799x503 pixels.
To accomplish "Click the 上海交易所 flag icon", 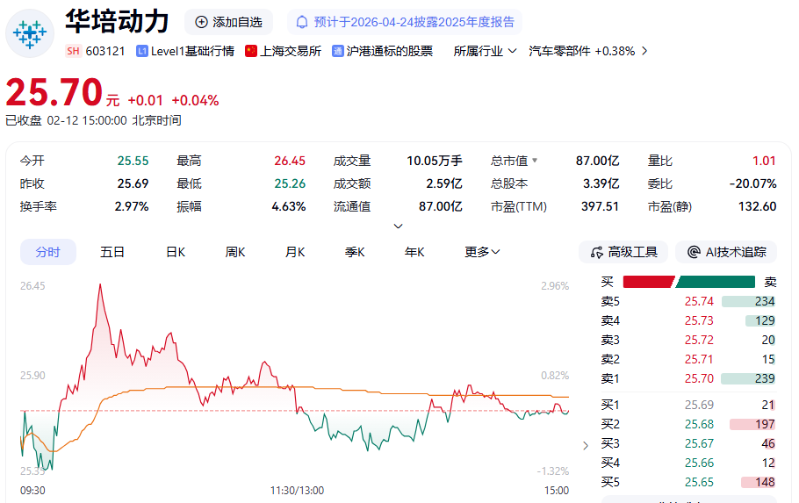I will (x=251, y=51).
